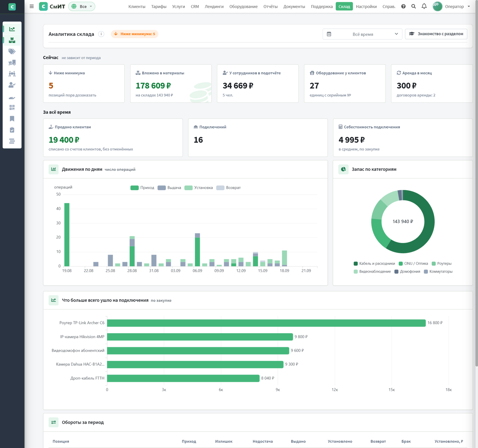Viewport: 478px width, 448px height.
Task: Open the Вложено в материалы card
Action: [x=171, y=84]
